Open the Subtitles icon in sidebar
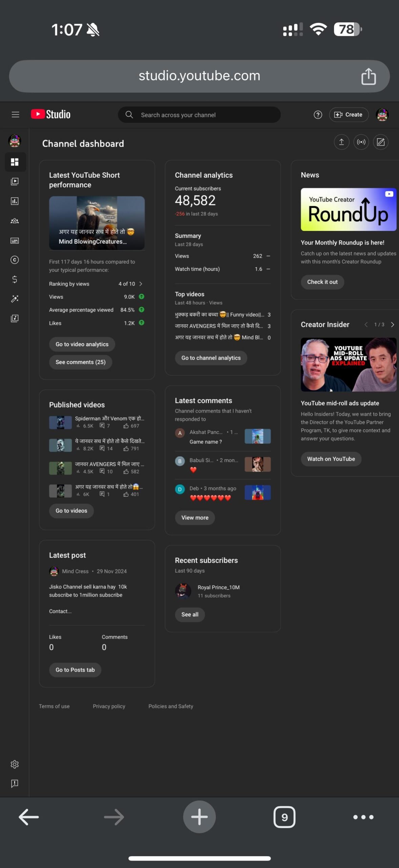 pyautogui.click(x=15, y=240)
